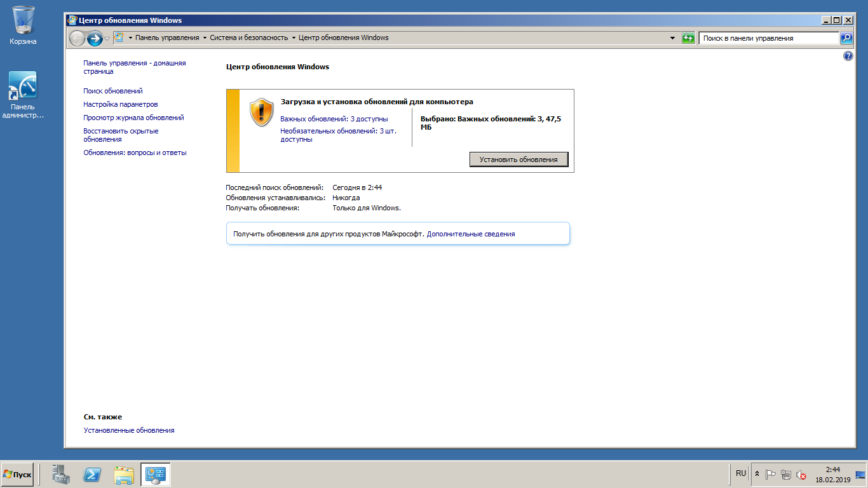Click the window title bar icon
The image size is (868, 488).
click(x=72, y=20)
